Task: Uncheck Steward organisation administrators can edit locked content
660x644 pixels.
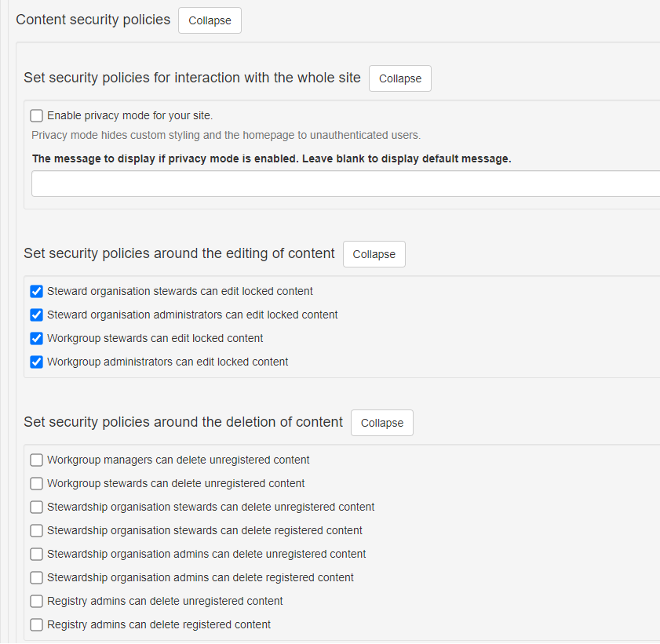Action: tap(37, 315)
